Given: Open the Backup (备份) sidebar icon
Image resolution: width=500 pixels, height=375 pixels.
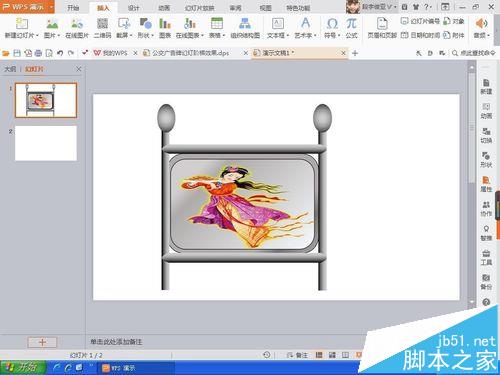Looking at the screenshot, I should [486, 282].
